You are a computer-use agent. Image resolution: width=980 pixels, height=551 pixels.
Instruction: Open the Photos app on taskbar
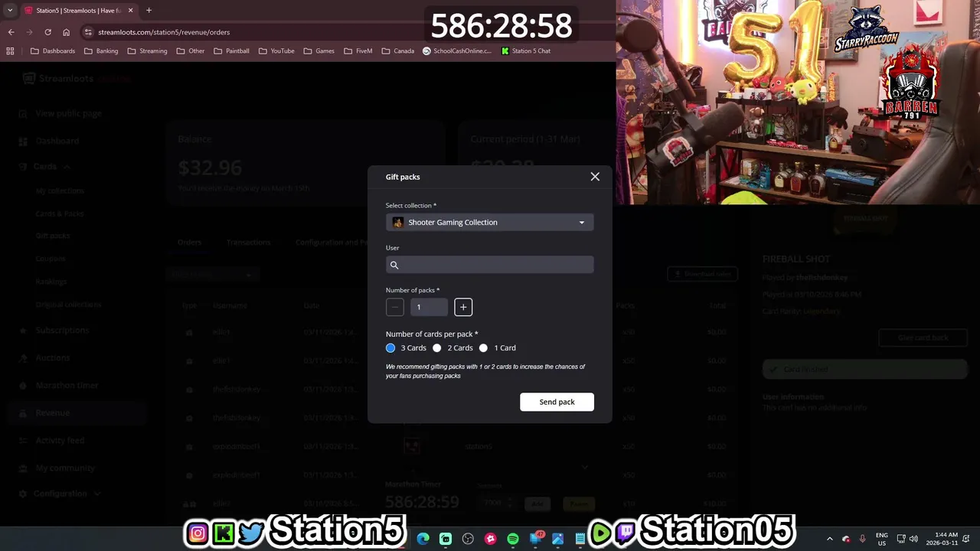pos(558,539)
